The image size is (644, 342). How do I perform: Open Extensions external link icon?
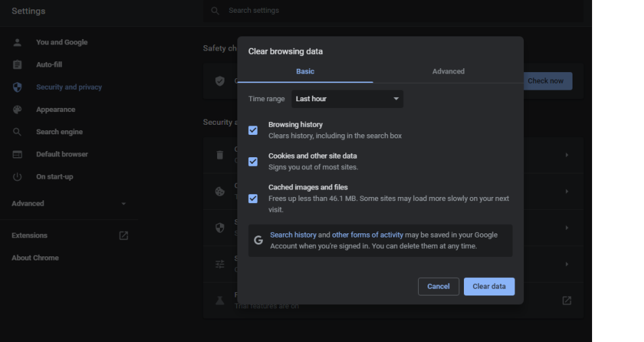pos(123,235)
